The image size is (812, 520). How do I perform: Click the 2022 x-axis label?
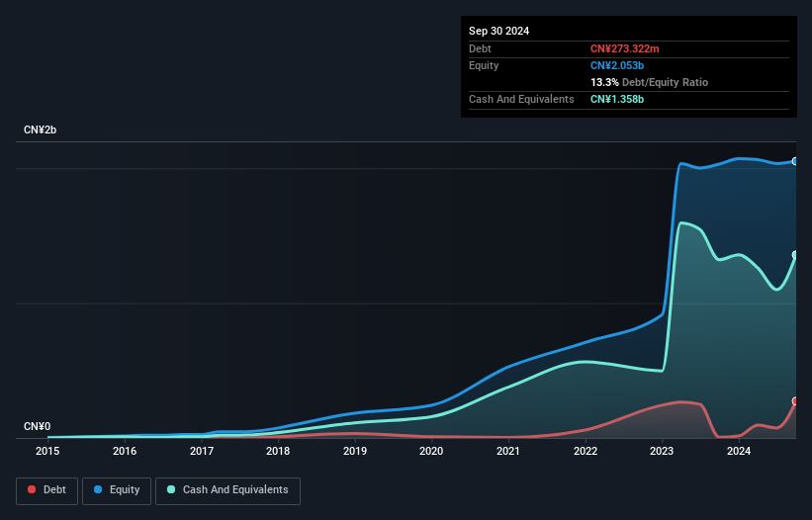(586, 451)
